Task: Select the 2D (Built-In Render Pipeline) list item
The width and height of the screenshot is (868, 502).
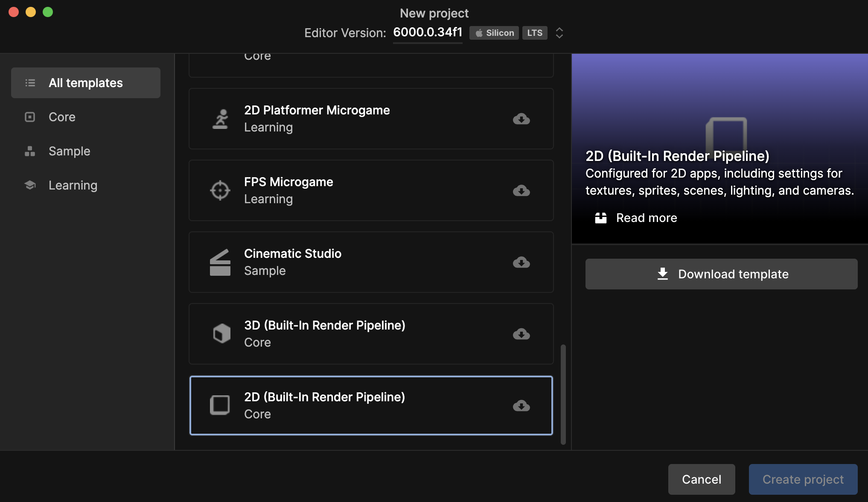Action: pos(371,406)
